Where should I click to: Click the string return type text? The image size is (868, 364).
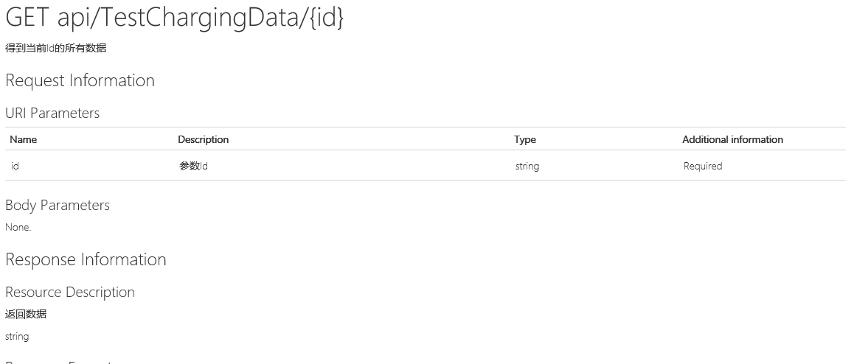tap(17, 336)
